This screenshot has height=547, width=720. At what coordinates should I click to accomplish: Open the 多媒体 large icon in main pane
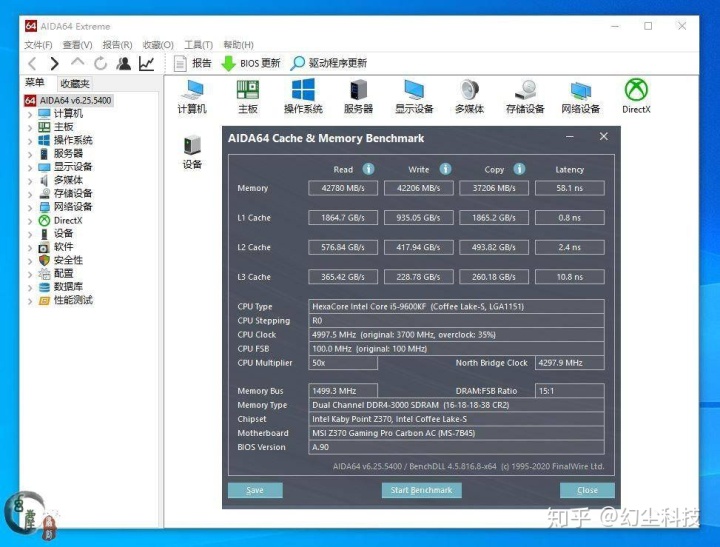point(469,96)
